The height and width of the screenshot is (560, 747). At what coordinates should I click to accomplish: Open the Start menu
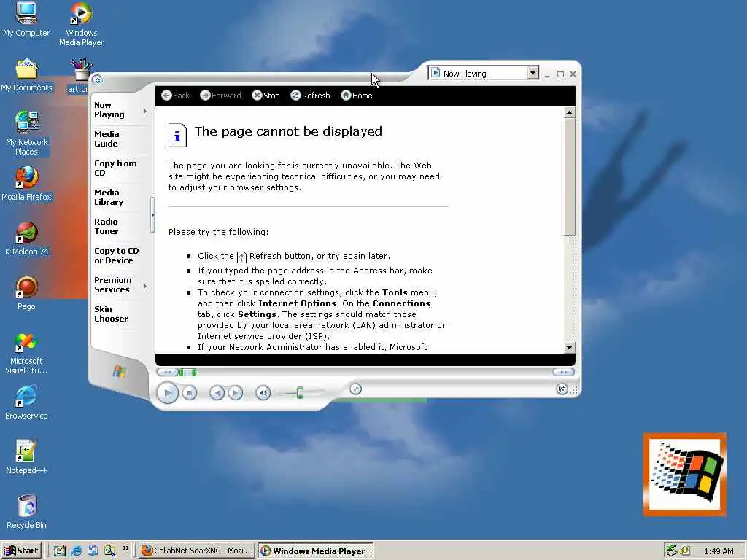pos(21,551)
